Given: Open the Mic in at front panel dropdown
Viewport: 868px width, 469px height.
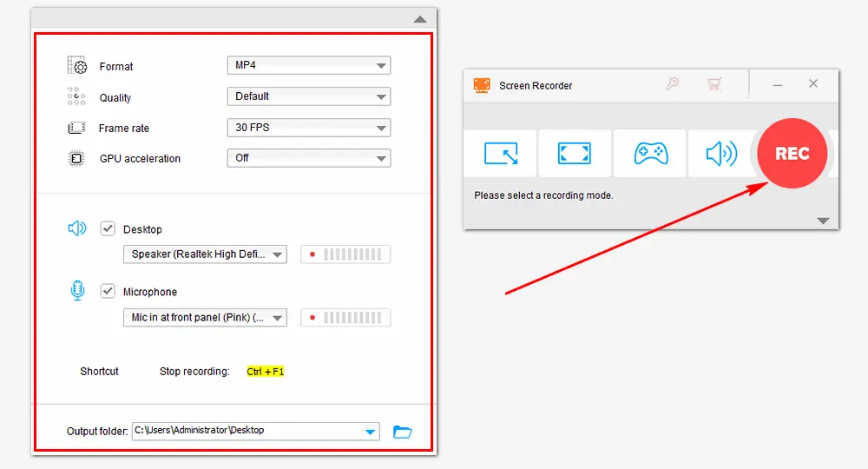Looking at the screenshot, I should coord(205,317).
